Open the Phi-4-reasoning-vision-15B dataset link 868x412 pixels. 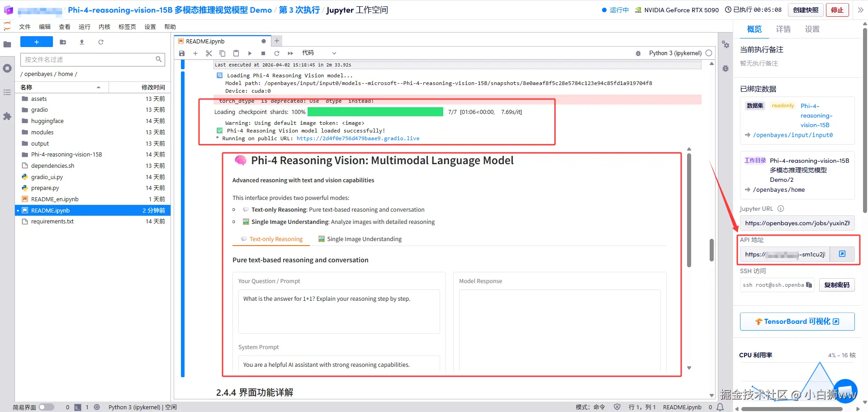816,115
